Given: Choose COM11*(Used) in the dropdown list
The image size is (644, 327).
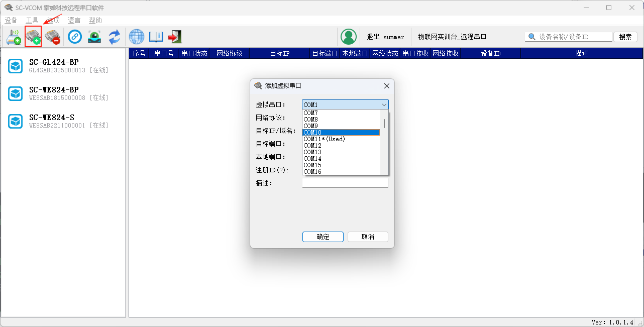Looking at the screenshot, I should [x=324, y=139].
